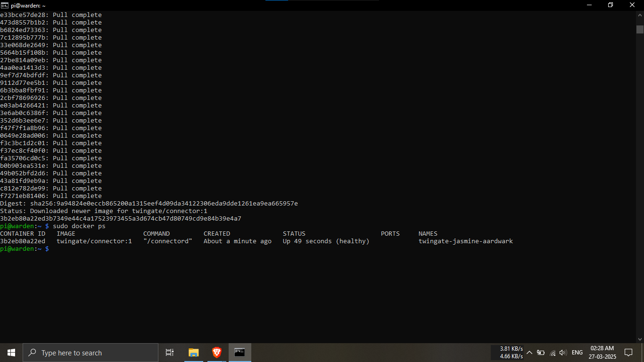Show hidden system tray icons
This screenshot has height=362, width=644.
tap(529, 353)
